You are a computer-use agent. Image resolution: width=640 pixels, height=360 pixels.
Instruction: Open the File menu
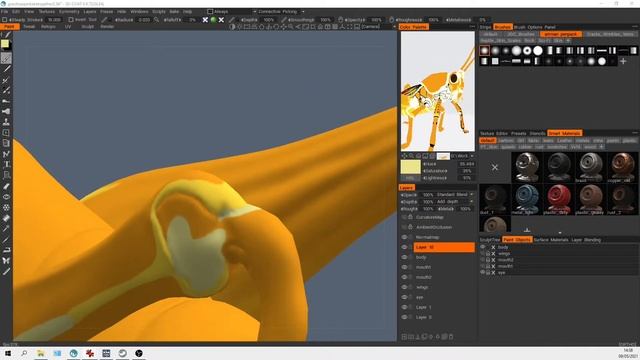pyautogui.click(x=4, y=11)
